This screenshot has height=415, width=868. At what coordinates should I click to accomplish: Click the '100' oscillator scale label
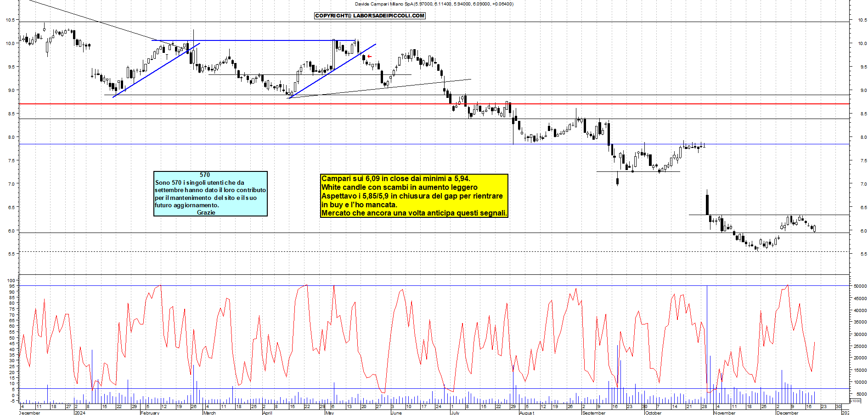[x=11, y=280]
